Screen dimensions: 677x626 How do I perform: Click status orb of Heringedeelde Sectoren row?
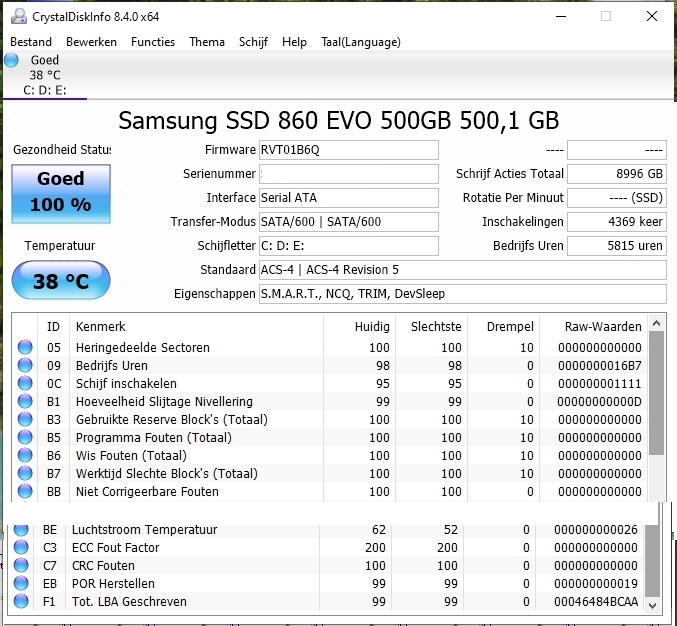pos(25,347)
